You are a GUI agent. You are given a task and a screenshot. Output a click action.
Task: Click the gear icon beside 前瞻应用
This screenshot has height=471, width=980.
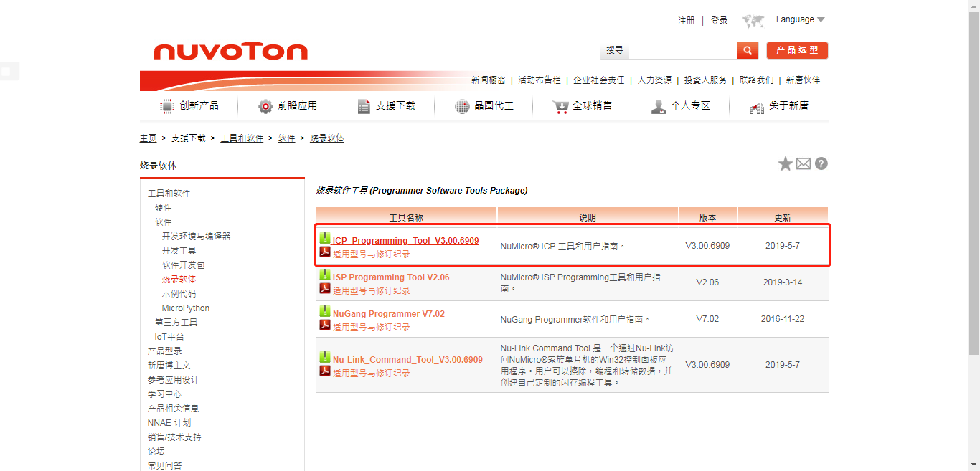coord(265,106)
